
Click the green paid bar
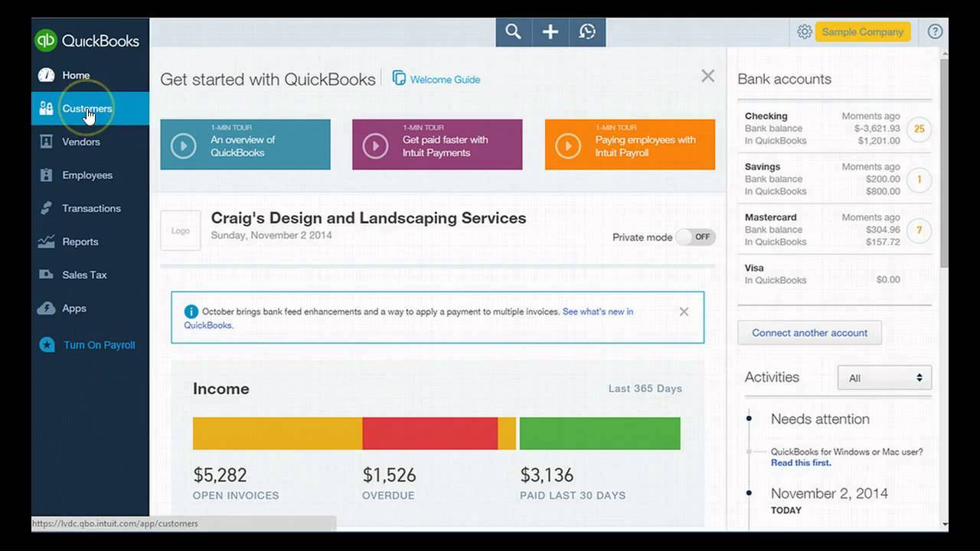pyautogui.click(x=599, y=433)
